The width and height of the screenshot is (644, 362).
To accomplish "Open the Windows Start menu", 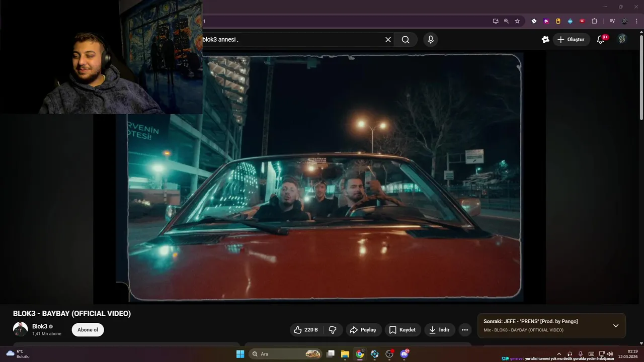I will click(240, 354).
